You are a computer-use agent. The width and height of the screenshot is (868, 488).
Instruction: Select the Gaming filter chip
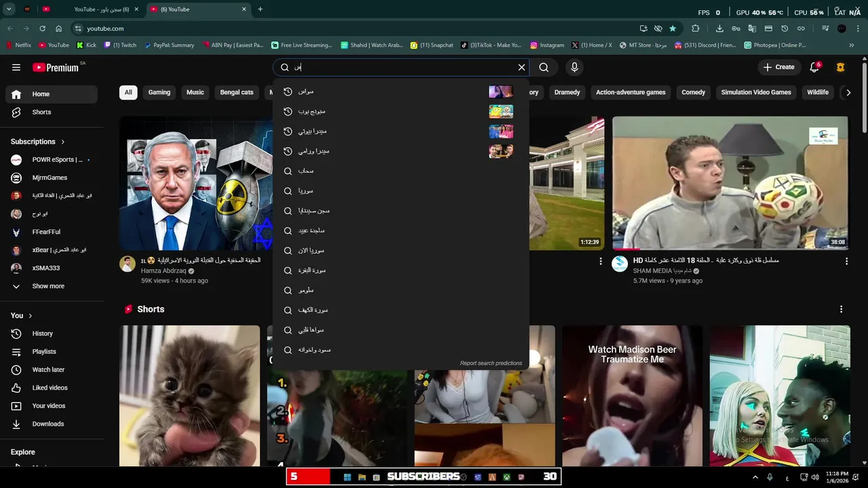click(x=159, y=92)
